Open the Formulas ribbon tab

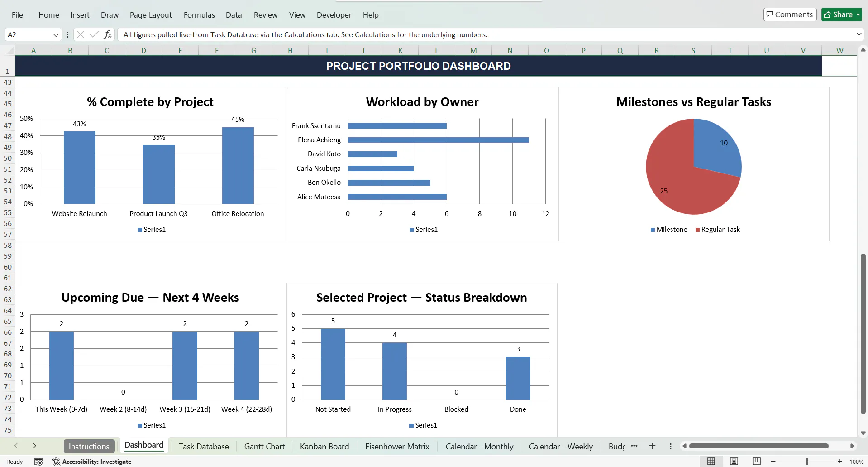coord(199,15)
